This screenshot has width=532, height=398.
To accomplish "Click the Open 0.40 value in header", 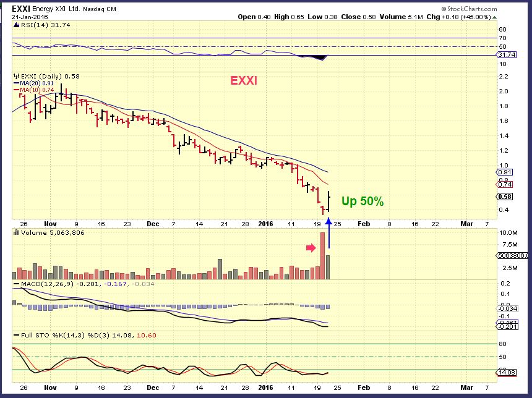I will point(254,17).
